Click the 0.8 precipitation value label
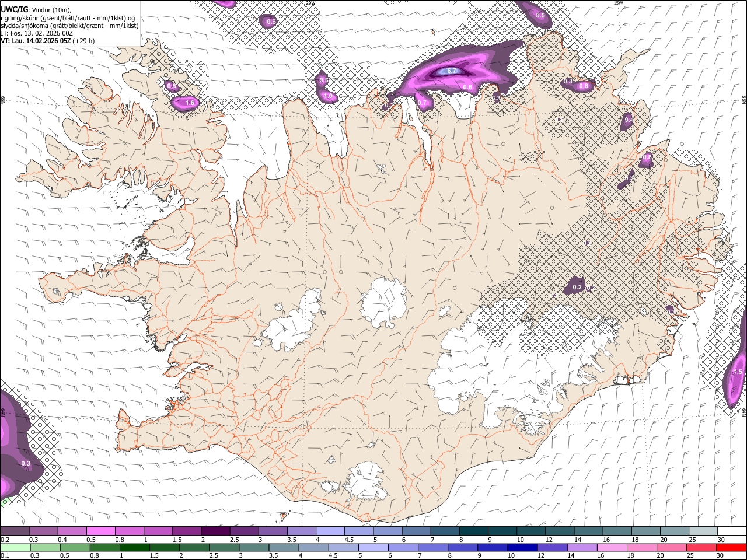Image resolution: width=747 pixels, height=560 pixels. (x=584, y=86)
